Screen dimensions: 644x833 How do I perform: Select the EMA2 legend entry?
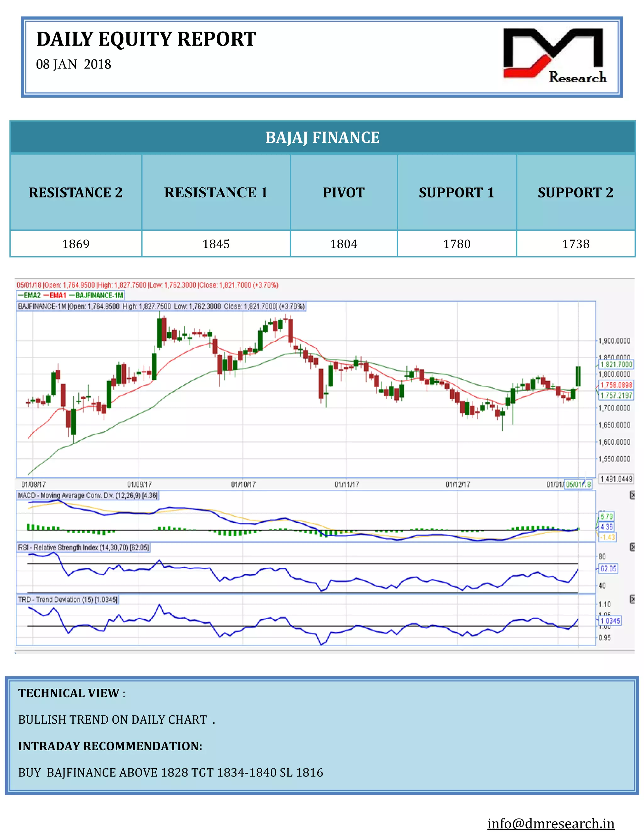pyautogui.click(x=29, y=295)
